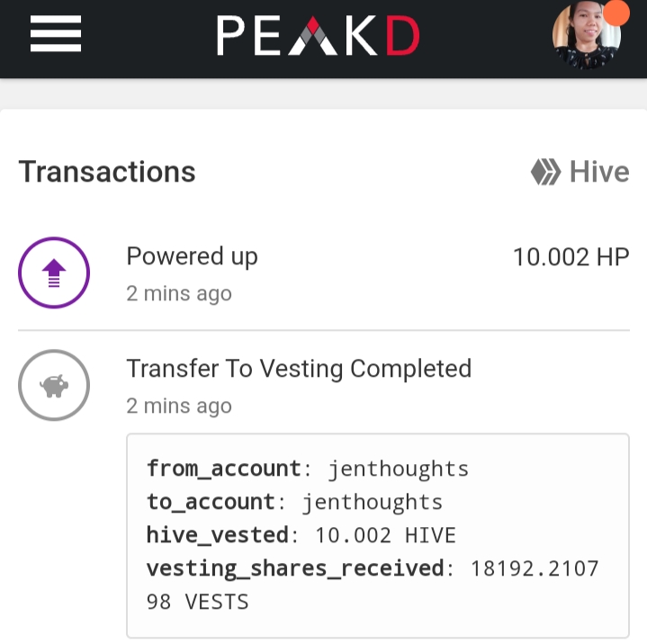Open Transfer To Vesting Completed entry
Screen dimensions: 647x644
coord(299,368)
